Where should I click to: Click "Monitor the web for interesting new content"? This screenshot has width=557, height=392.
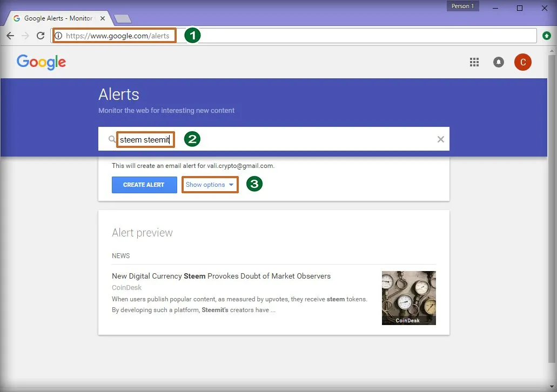pos(166,111)
